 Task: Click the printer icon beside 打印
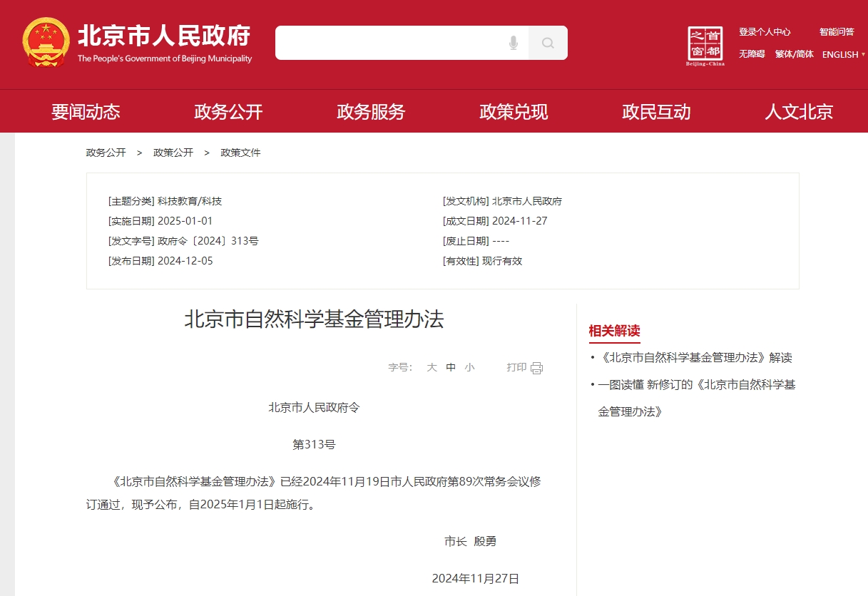pyautogui.click(x=536, y=368)
